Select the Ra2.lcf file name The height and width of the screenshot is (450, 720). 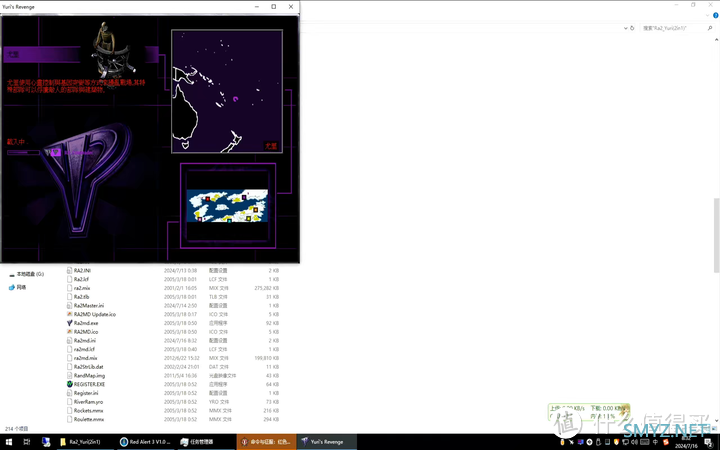point(81,279)
